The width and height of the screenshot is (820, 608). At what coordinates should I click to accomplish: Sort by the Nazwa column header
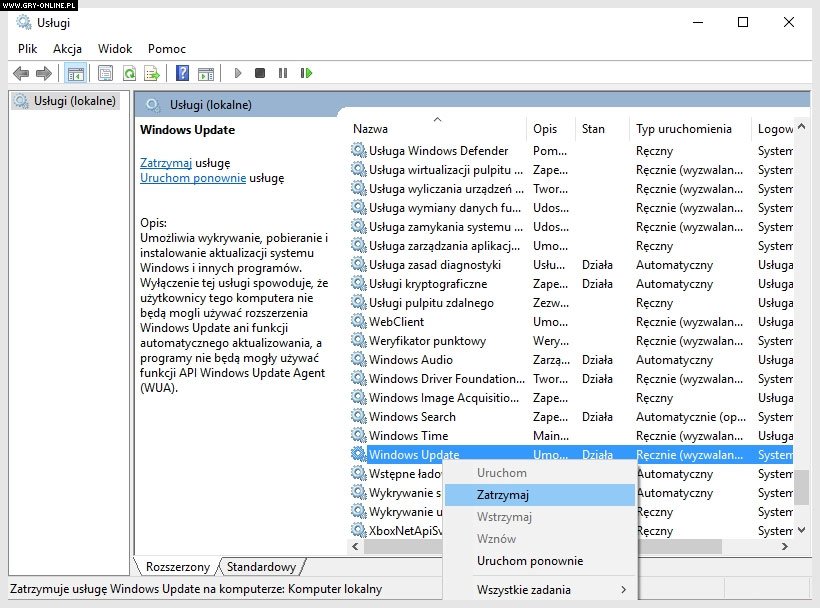[437, 129]
